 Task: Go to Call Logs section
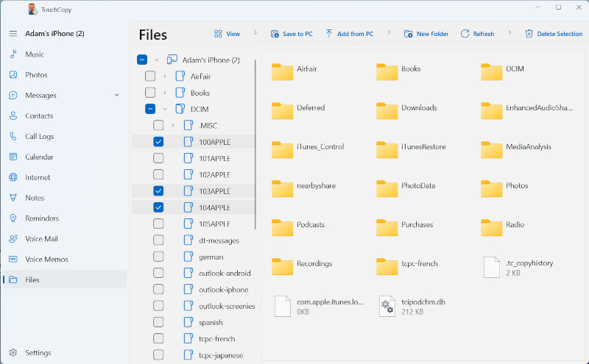(x=39, y=136)
